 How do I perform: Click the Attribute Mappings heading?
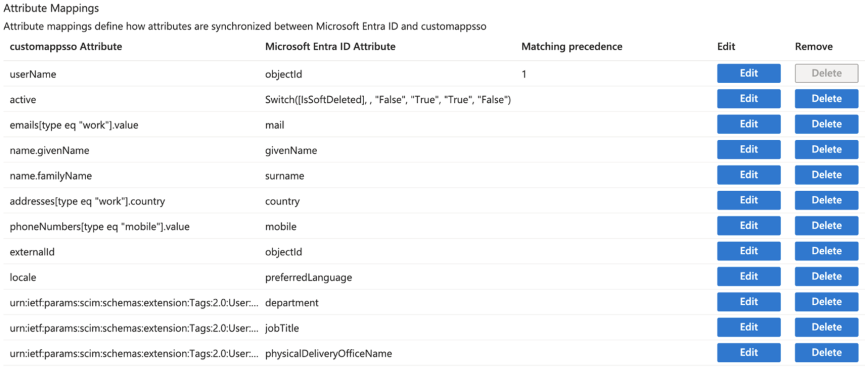point(51,8)
